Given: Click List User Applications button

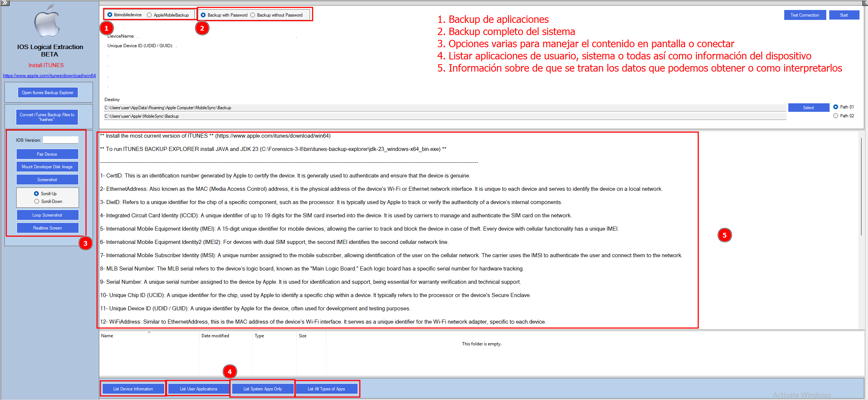Looking at the screenshot, I should (x=199, y=389).
